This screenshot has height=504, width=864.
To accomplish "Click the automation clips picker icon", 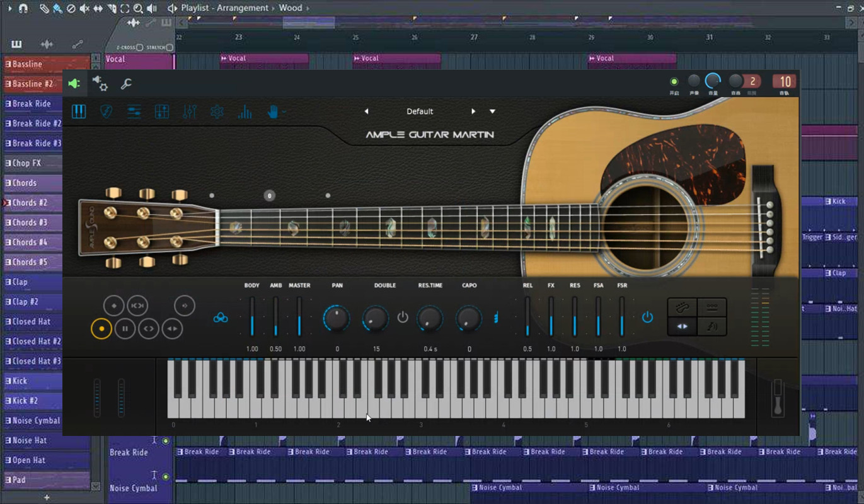I will tap(78, 44).
